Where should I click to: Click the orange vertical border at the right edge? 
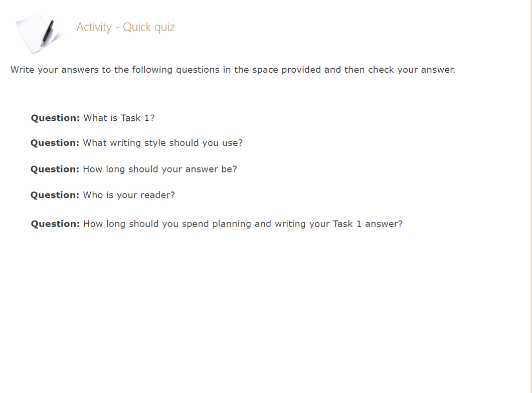[530, 197]
